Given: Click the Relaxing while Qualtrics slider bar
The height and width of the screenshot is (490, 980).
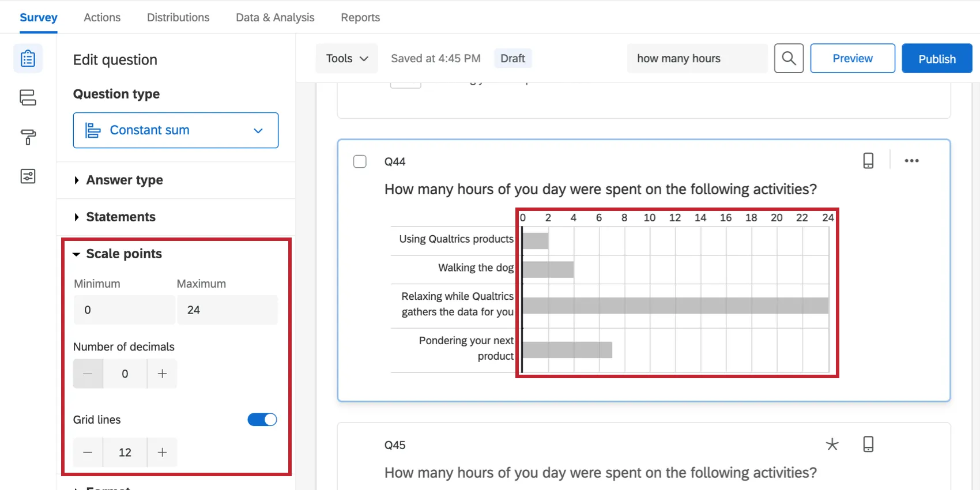Looking at the screenshot, I should pos(675,306).
